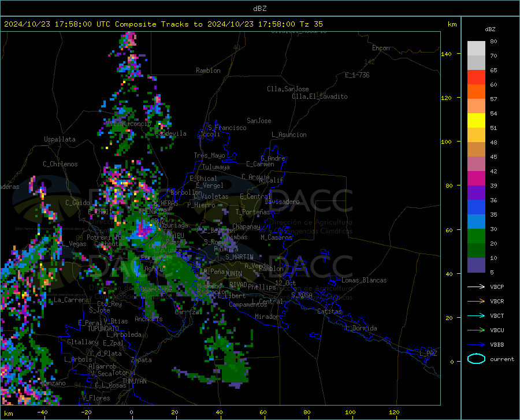
Task: Click the 'TUPUNGATO' map label
Action: pyautogui.click(x=103, y=329)
